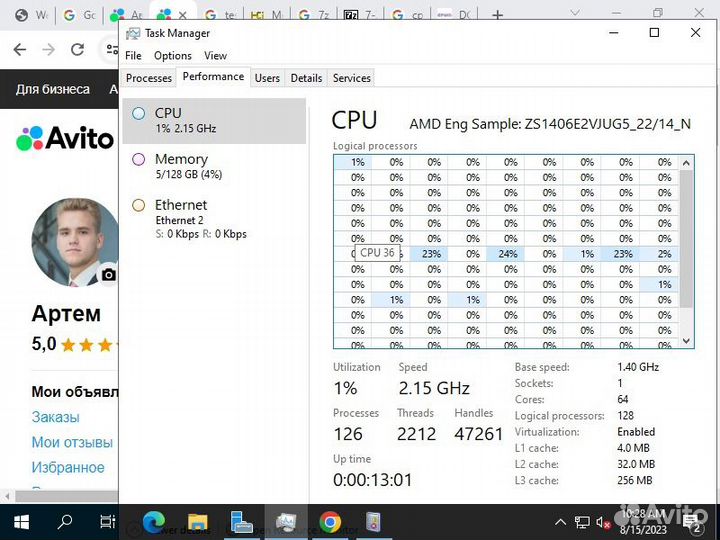
Task: Click the AMD Eng Sample processor name
Action: point(550,124)
